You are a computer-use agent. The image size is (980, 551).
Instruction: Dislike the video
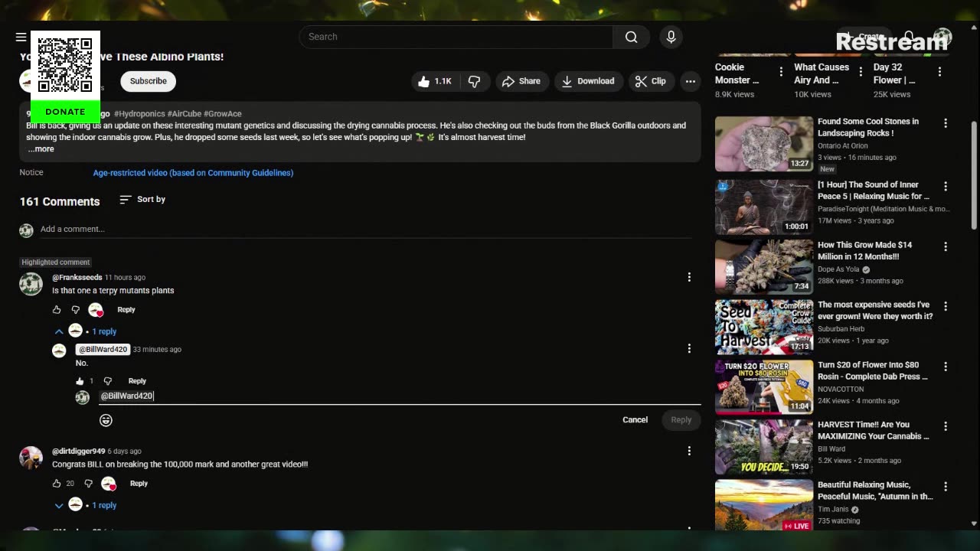474,81
